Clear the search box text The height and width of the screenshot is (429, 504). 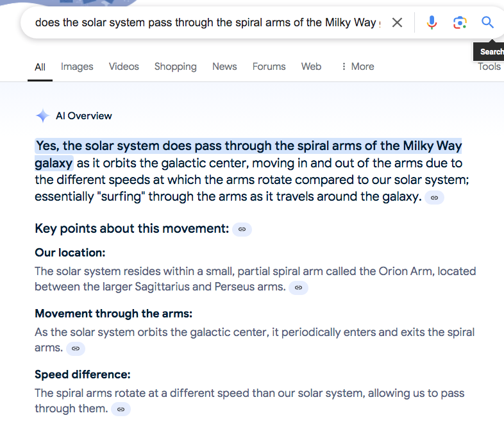[397, 23]
